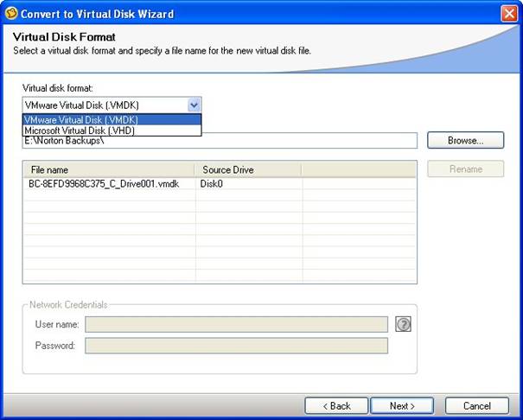
Task: Cancel the wizard
Action: 476,405
